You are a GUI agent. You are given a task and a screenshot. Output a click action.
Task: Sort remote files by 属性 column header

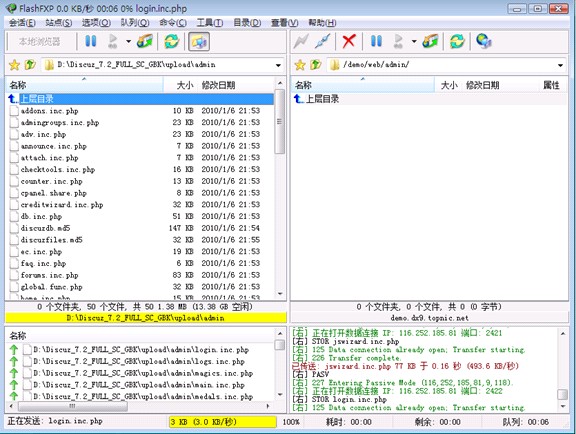click(x=551, y=85)
